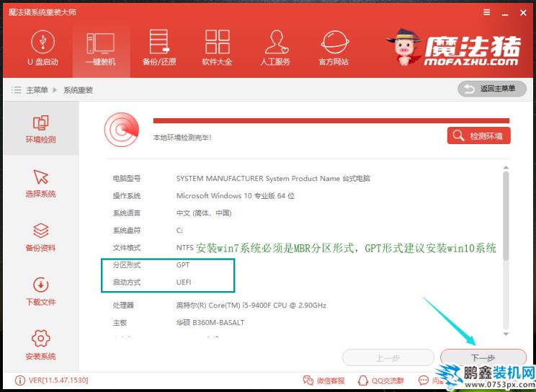Click the 检测环境 button
The width and height of the screenshot is (536, 392).
tap(478, 135)
